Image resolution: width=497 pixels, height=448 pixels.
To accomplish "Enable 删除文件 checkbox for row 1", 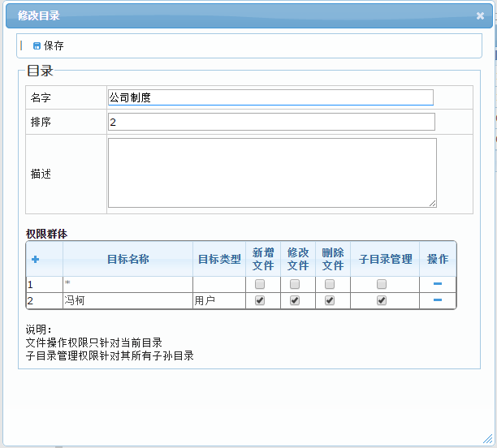I will tap(330, 284).
